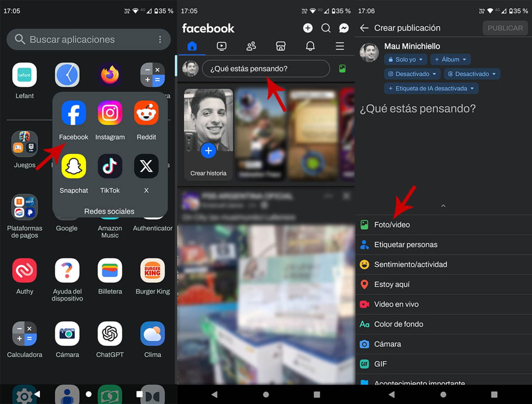
Task: Select Cámara option in post menu
Action: click(x=443, y=344)
